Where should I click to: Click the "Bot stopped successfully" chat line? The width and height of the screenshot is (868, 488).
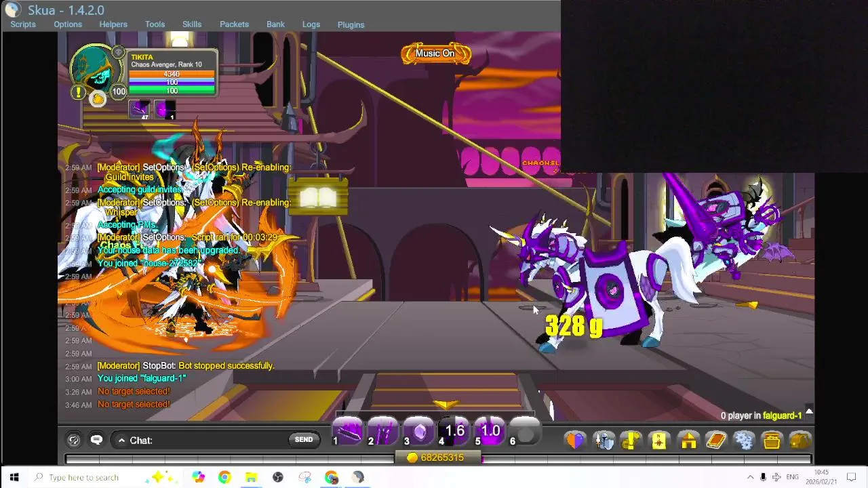click(x=185, y=366)
